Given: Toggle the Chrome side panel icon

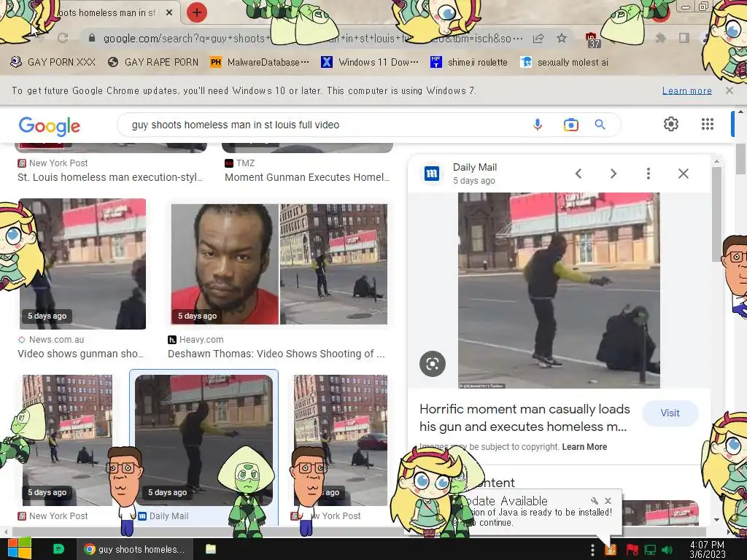Looking at the screenshot, I should tap(684, 38).
